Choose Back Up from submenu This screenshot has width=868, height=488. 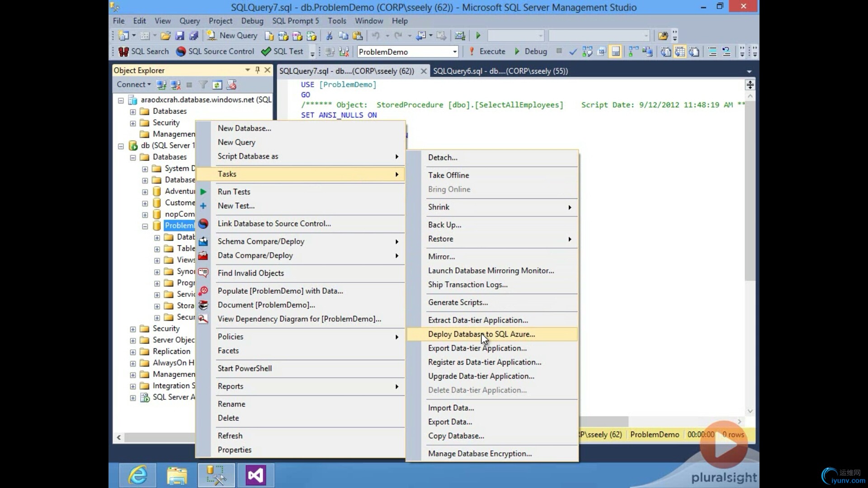pyautogui.click(x=491, y=225)
